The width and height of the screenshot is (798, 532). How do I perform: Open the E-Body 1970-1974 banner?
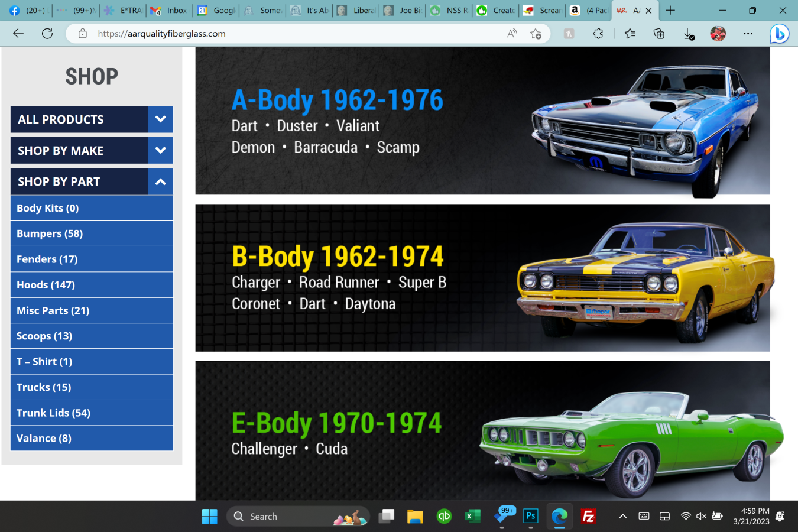click(x=482, y=431)
